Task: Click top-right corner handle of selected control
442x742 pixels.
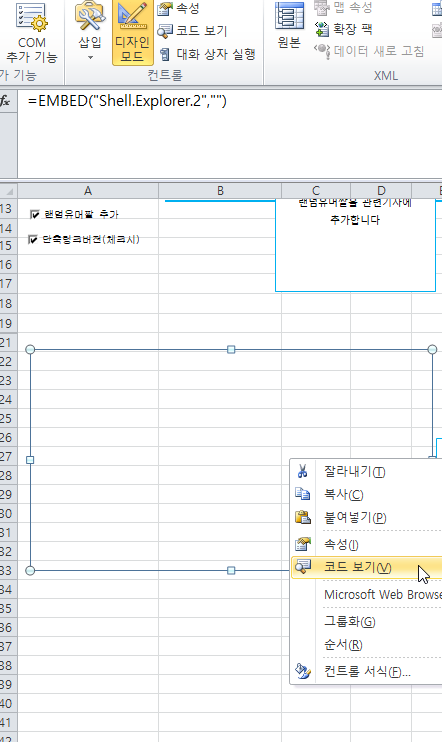Action: [x=432, y=349]
